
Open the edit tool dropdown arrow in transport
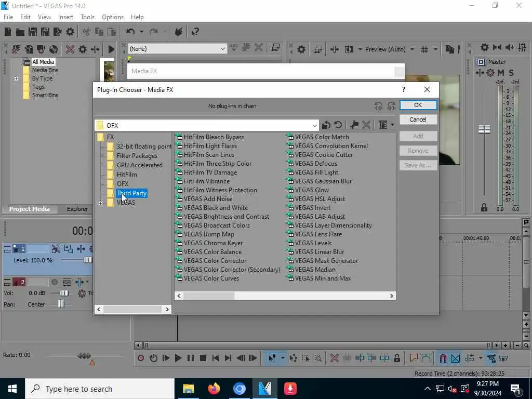pos(282,358)
